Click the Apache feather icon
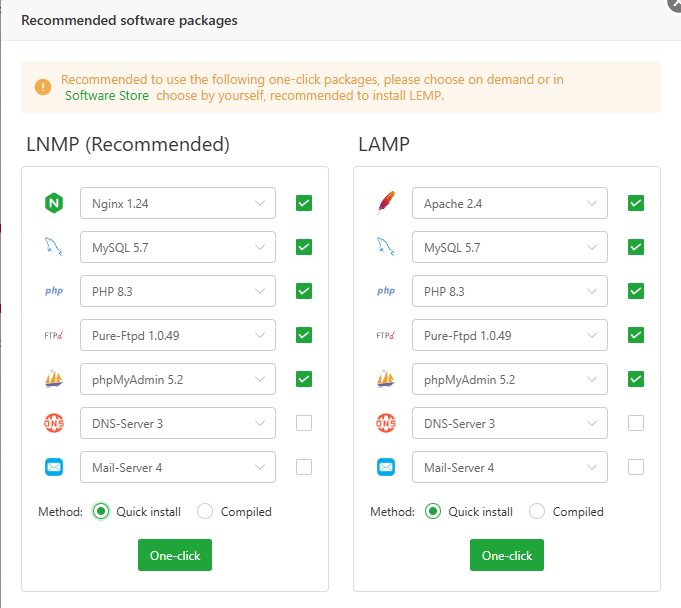This screenshot has height=608, width=681. pyautogui.click(x=386, y=203)
